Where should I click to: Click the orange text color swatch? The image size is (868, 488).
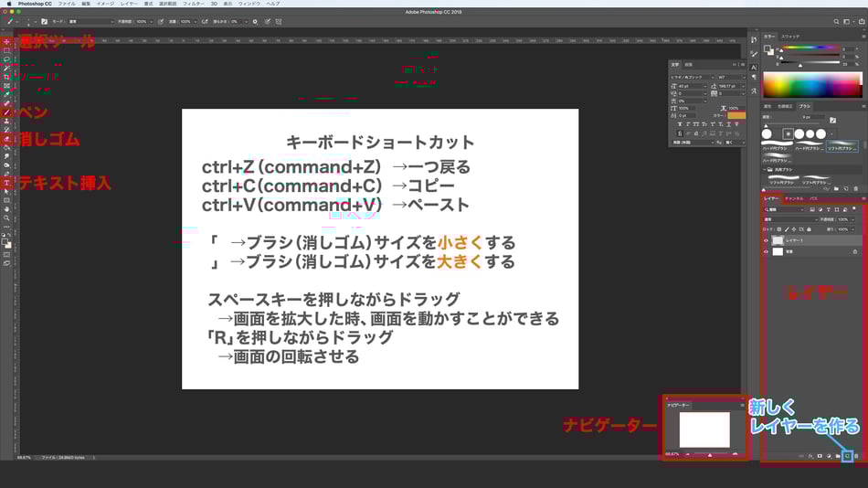tap(736, 115)
